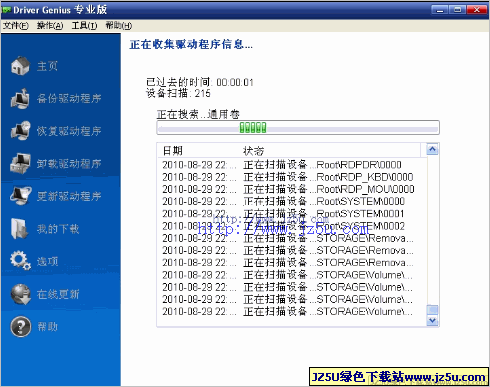Click the 正在搜索...通用卷 status text
Viewport: 490px width, 387px height.
tap(198, 114)
